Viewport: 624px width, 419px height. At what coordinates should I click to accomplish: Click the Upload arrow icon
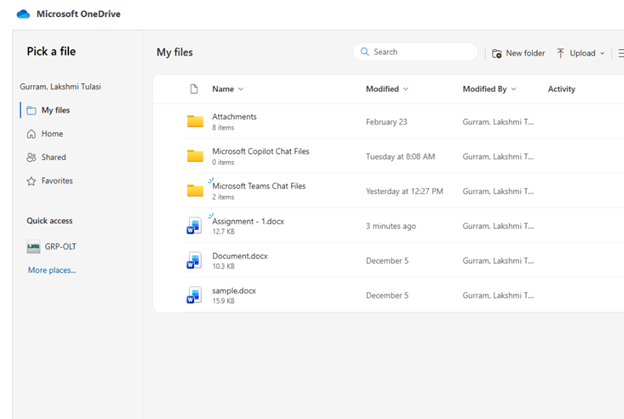[560, 53]
